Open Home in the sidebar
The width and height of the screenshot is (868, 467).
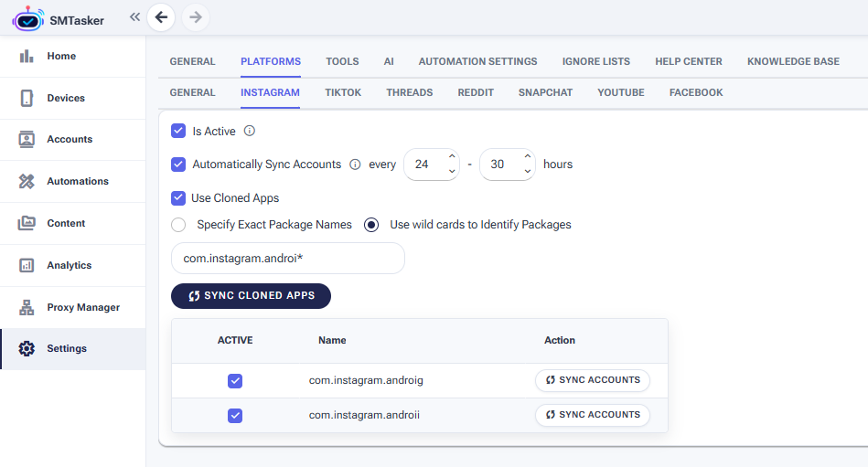tap(72, 56)
